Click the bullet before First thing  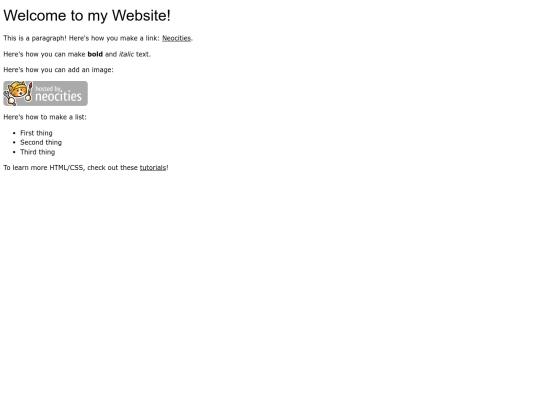point(14,133)
